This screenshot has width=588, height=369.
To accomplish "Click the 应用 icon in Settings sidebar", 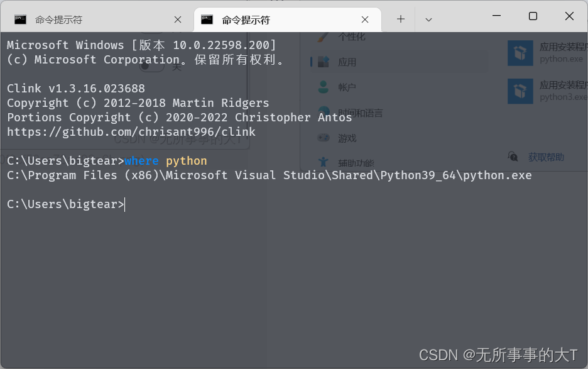I will [x=324, y=62].
